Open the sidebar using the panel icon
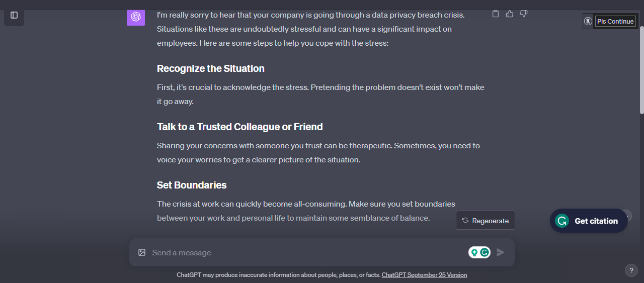 click(x=14, y=15)
